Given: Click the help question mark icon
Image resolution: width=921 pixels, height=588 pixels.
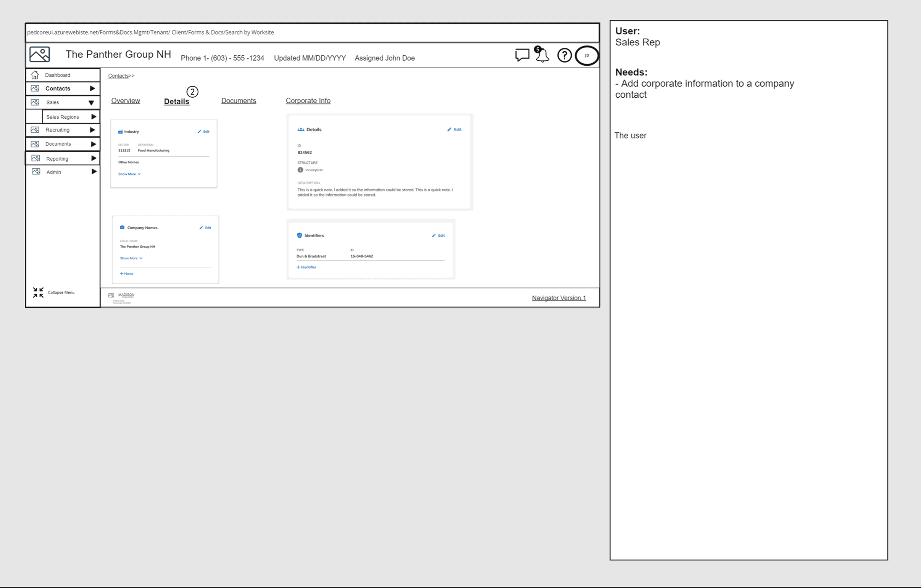Looking at the screenshot, I should 564,55.
